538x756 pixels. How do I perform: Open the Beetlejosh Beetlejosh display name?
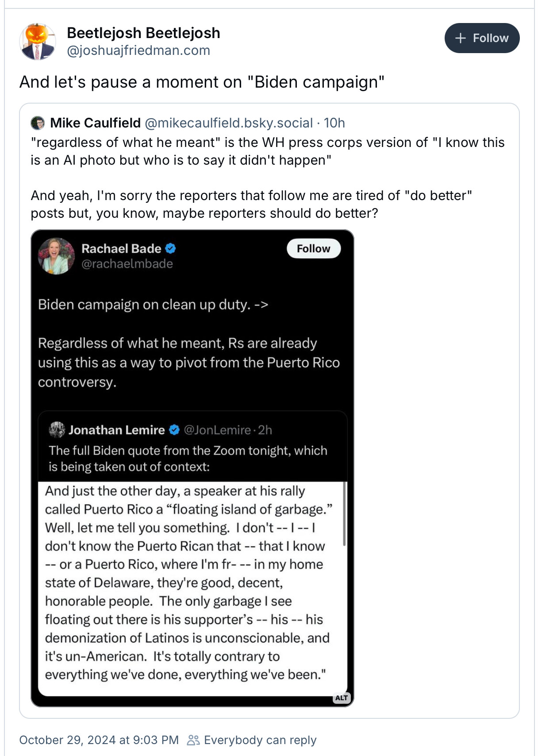[x=143, y=33]
